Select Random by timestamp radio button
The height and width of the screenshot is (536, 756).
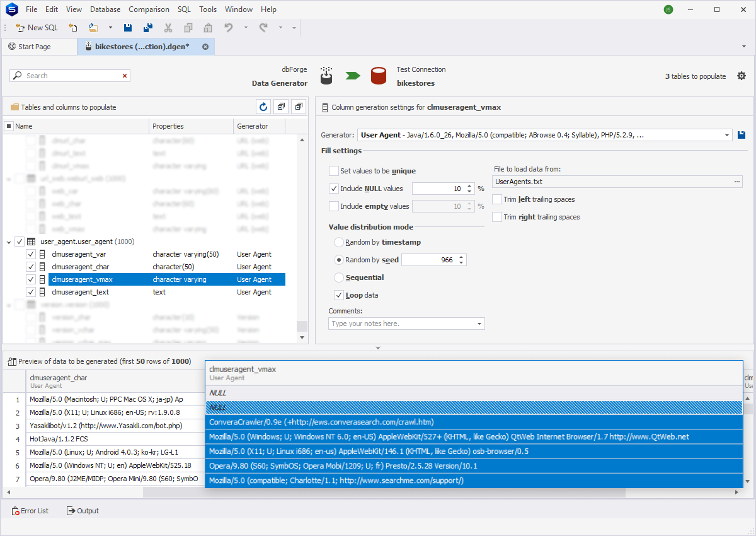click(339, 242)
